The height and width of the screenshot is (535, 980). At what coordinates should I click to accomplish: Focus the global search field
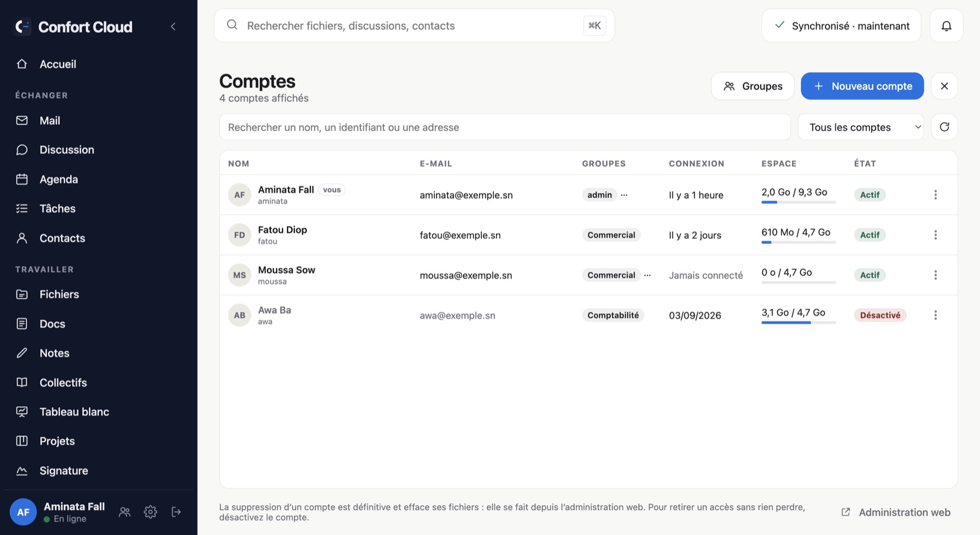pos(414,26)
